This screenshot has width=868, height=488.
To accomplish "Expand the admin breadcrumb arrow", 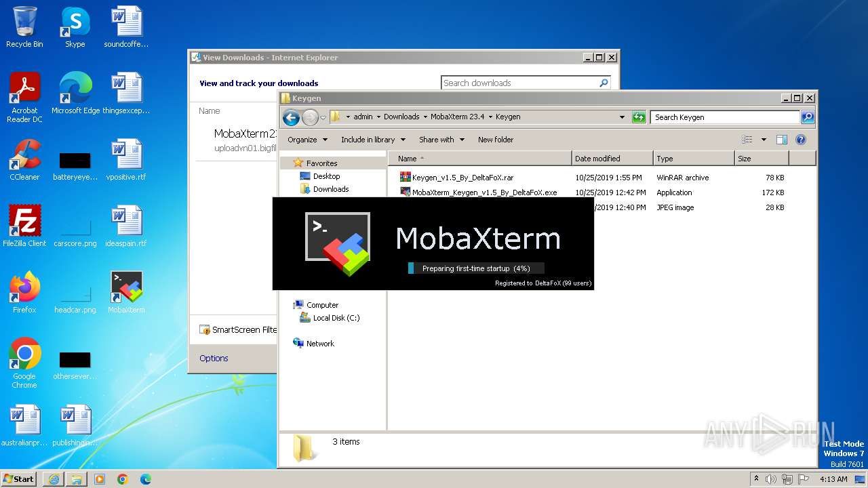I will click(378, 117).
